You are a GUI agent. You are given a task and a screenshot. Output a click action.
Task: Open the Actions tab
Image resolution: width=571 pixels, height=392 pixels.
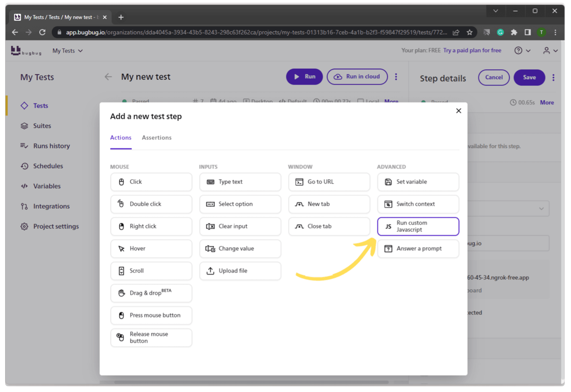(121, 138)
